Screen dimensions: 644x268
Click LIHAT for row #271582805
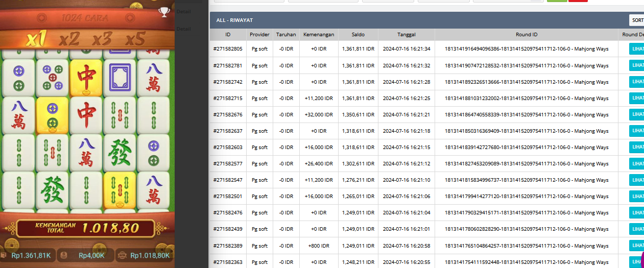pyautogui.click(x=637, y=49)
